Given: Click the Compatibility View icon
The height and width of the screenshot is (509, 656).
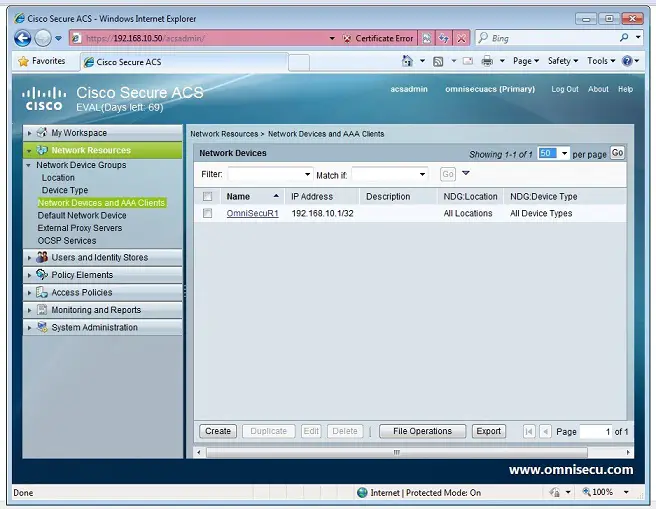Looking at the screenshot, I should (426, 38).
